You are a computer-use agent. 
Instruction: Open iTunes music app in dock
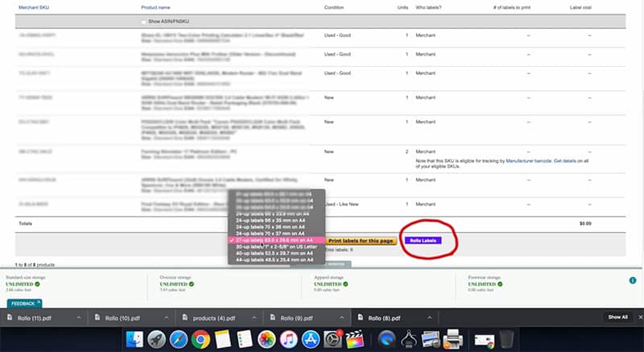click(x=289, y=340)
